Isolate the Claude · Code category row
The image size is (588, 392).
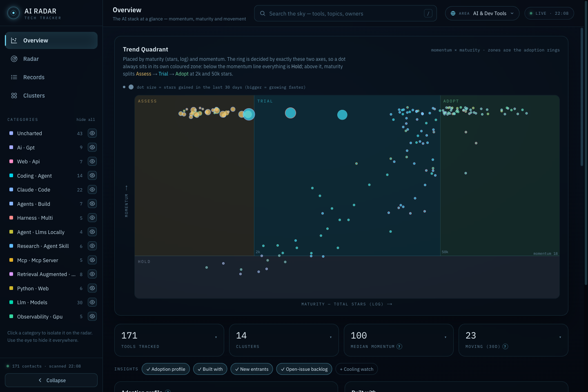(46, 189)
